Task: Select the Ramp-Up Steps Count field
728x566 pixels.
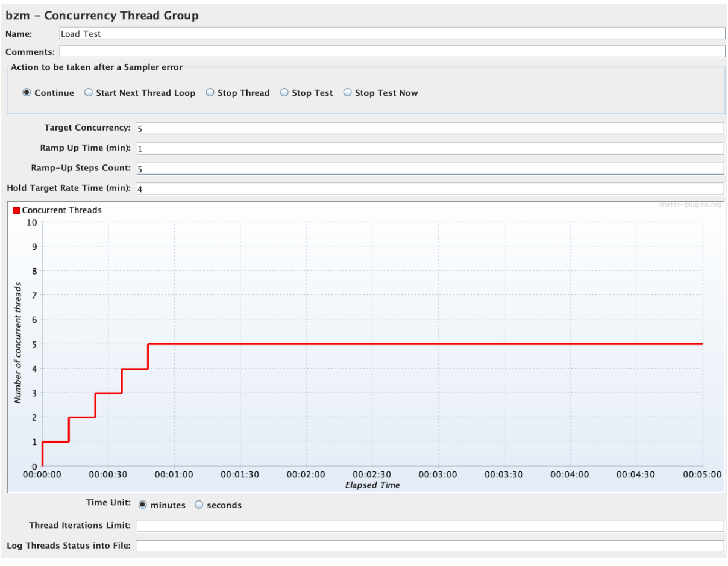Action: tap(429, 169)
